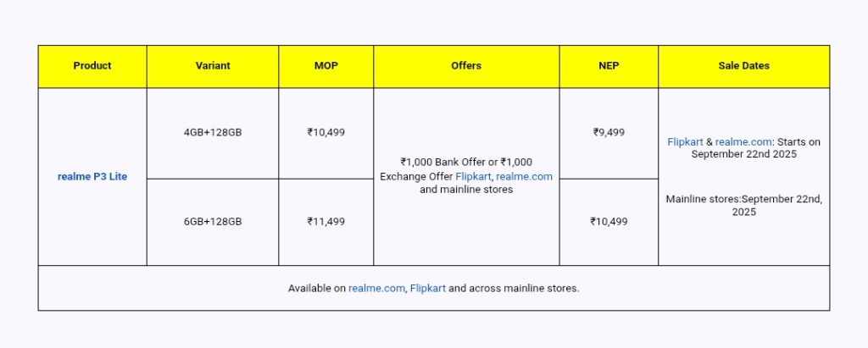Screen dimensions: 868x348
Task: Select the Variant column header
Action: (x=212, y=66)
